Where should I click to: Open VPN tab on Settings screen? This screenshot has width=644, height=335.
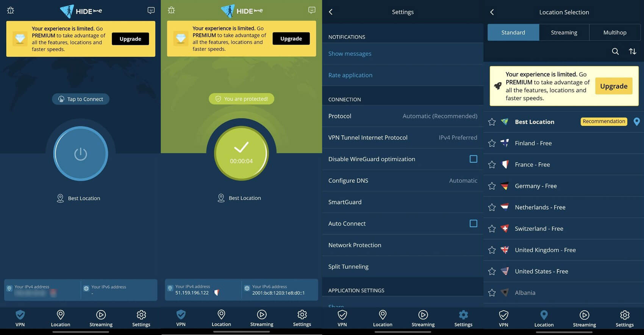(x=342, y=318)
